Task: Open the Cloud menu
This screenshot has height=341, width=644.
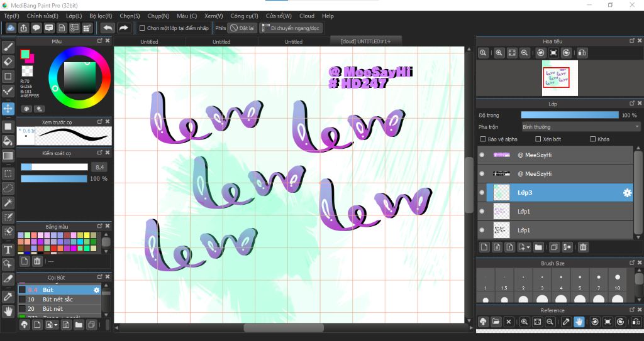Action: (307, 16)
